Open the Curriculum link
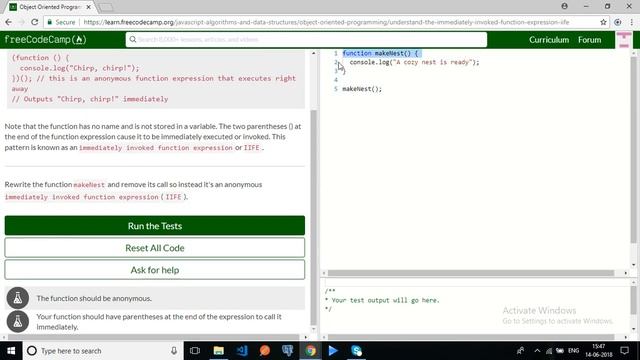640x360 pixels. [549, 40]
